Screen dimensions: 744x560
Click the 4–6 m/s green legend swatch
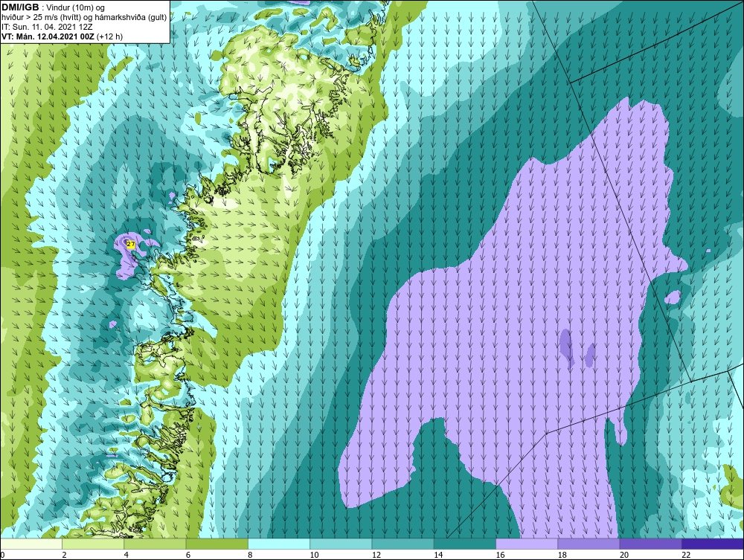155,544
